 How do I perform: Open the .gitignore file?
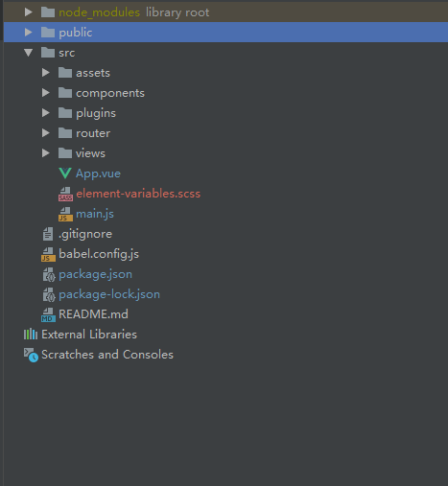coord(85,234)
